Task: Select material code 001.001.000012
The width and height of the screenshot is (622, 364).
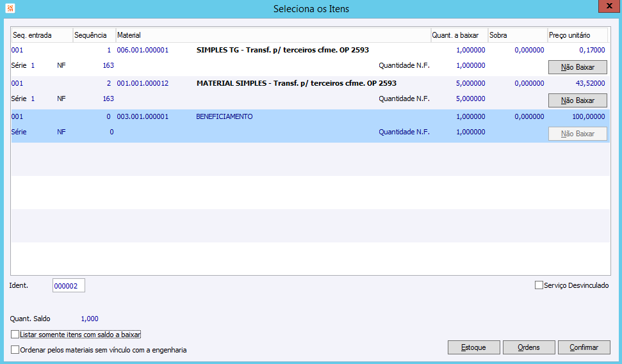Action: click(x=143, y=83)
